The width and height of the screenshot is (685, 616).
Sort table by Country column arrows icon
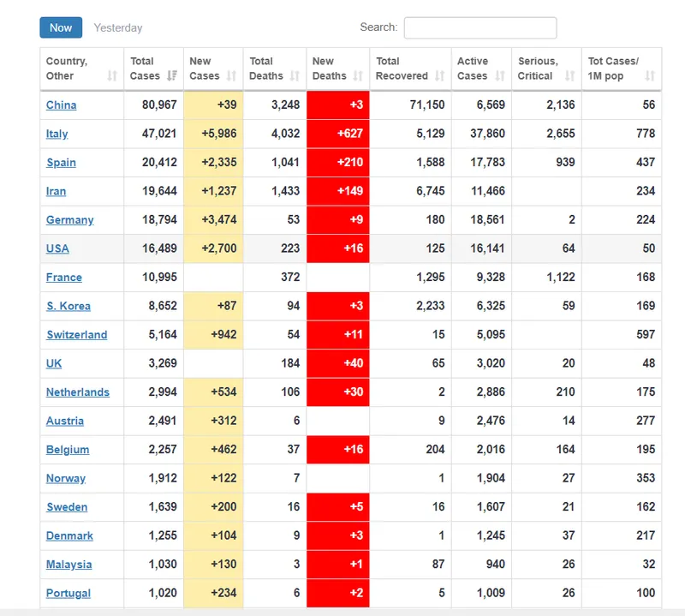pyautogui.click(x=112, y=76)
